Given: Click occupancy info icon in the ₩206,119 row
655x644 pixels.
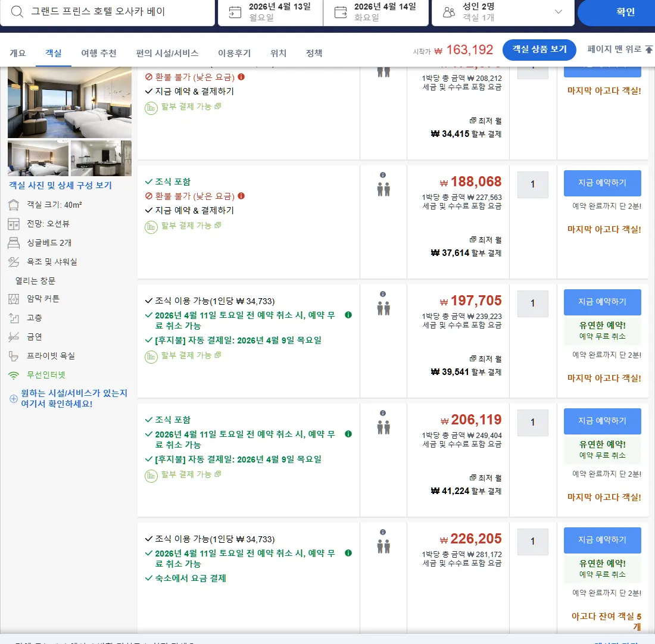Looking at the screenshot, I should click(383, 413).
